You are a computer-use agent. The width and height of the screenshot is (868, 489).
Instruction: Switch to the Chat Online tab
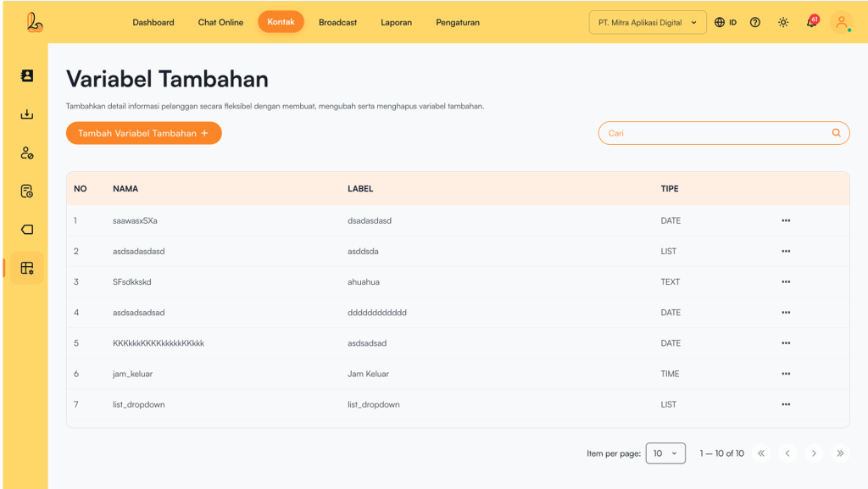(x=220, y=23)
